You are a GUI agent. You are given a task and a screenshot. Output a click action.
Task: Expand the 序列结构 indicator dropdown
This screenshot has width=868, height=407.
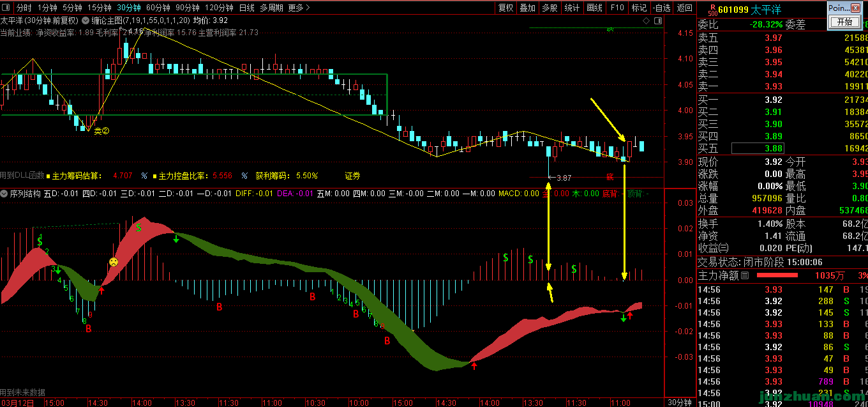click(x=4, y=194)
